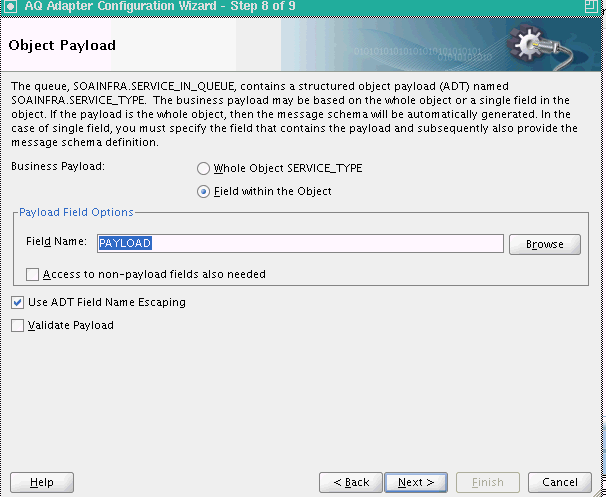Disable Use ADT Field Name Escaping

pos(17,302)
